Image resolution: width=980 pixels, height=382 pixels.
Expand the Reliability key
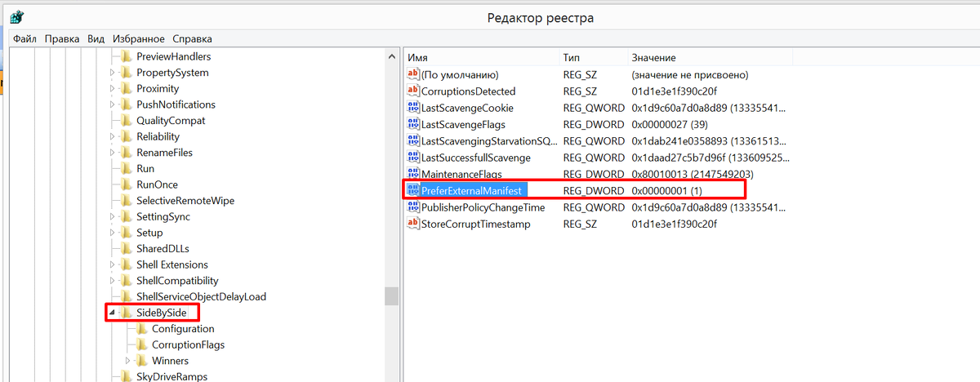tap(113, 137)
